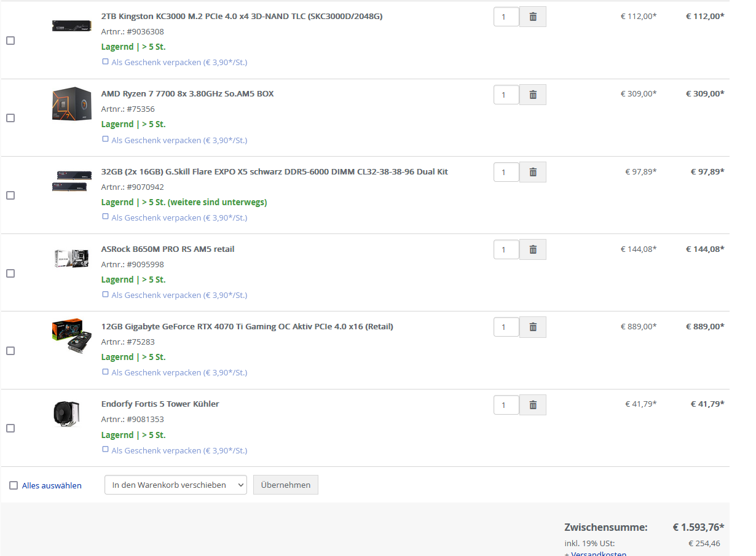Viewport: 756px width, 556px height.
Task: Enable gift wrap for ASRock B650M board
Action: pos(105,294)
